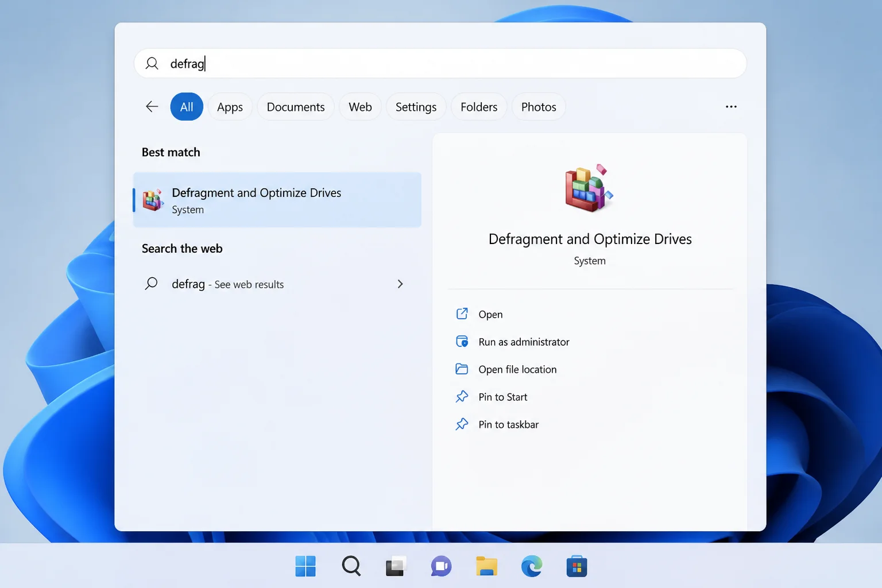This screenshot has width=882, height=588.
Task: Choose Pin to Start
Action: (x=502, y=397)
